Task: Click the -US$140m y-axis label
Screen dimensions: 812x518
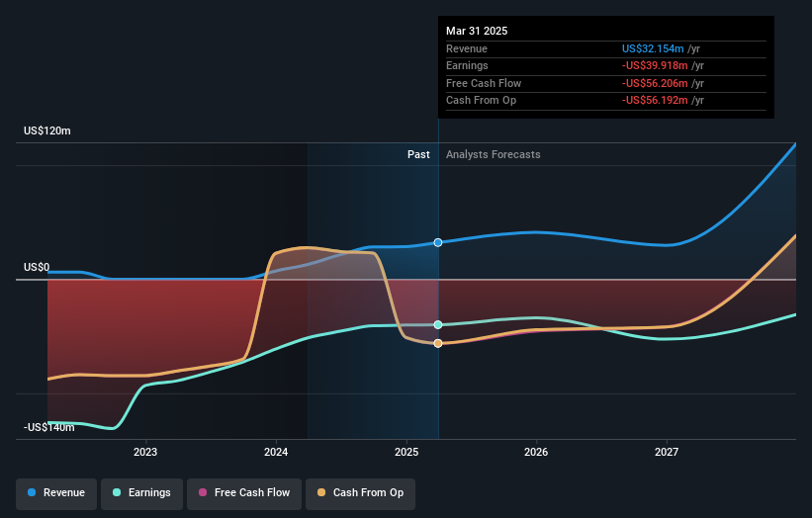Action: tap(49, 427)
